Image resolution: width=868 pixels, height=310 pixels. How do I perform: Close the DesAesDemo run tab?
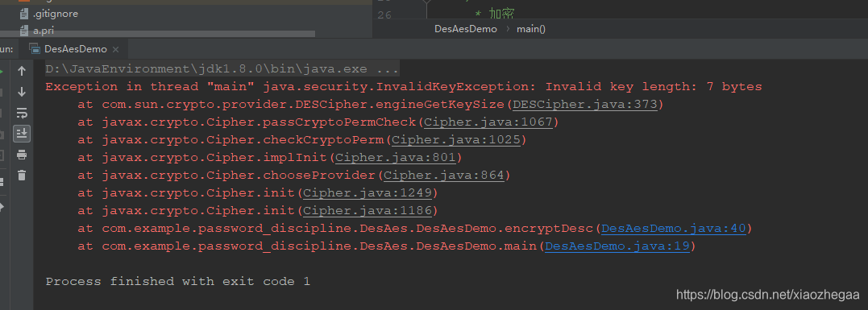[116, 49]
